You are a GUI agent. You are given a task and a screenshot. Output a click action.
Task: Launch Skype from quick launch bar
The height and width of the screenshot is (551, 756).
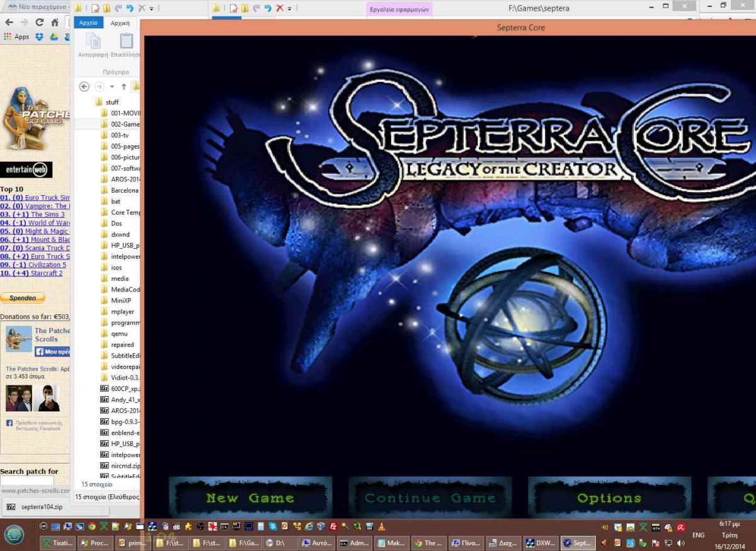(x=273, y=526)
